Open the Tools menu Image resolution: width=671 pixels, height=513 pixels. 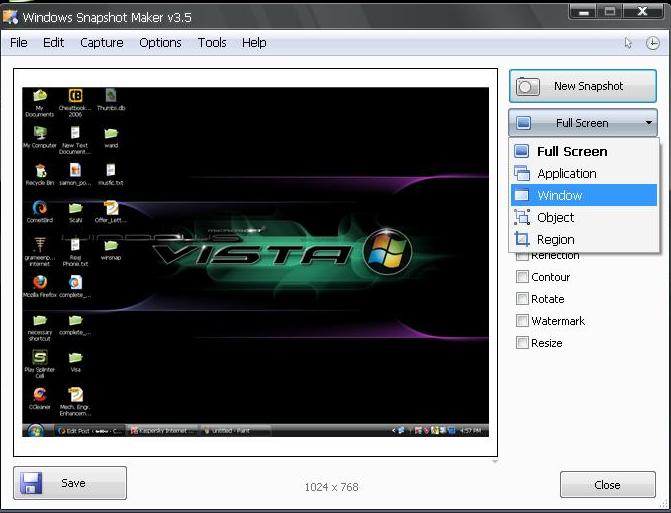click(212, 43)
